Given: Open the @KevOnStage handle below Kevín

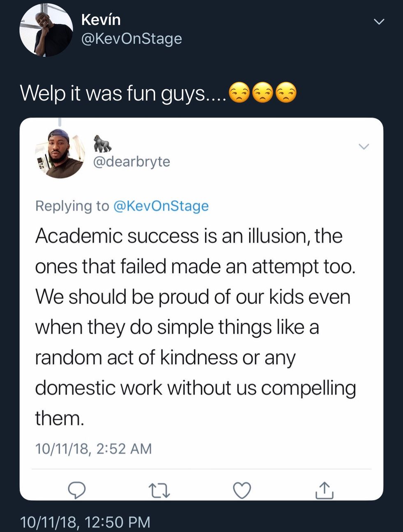Looking at the screenshot, I should [132, 39].
